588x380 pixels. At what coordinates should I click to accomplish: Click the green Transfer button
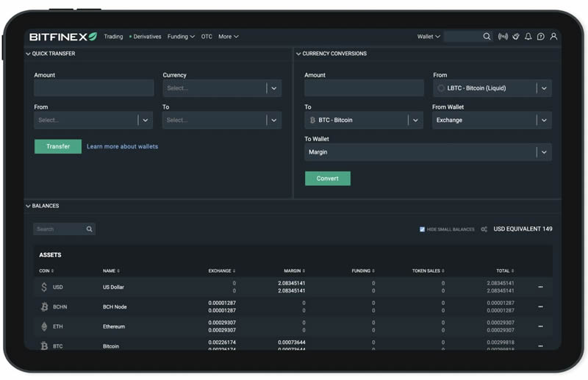click(x=58, y=146)
